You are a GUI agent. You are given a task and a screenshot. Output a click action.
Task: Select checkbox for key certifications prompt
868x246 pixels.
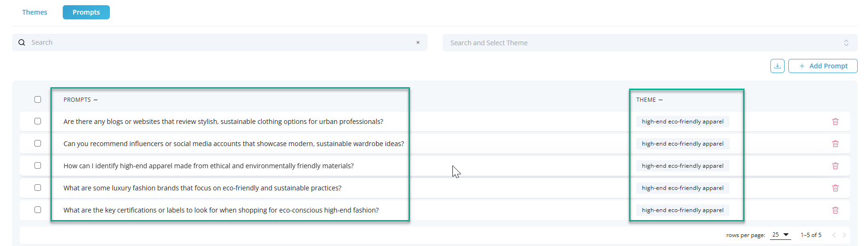pos(38,210)
